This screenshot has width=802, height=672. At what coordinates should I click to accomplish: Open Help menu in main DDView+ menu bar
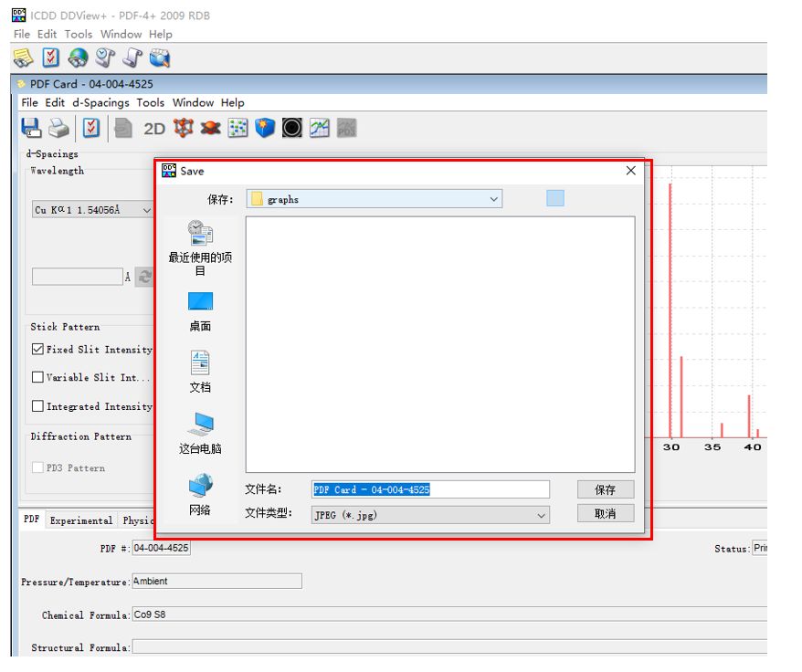pyautogui.click(x=161, y=35)
